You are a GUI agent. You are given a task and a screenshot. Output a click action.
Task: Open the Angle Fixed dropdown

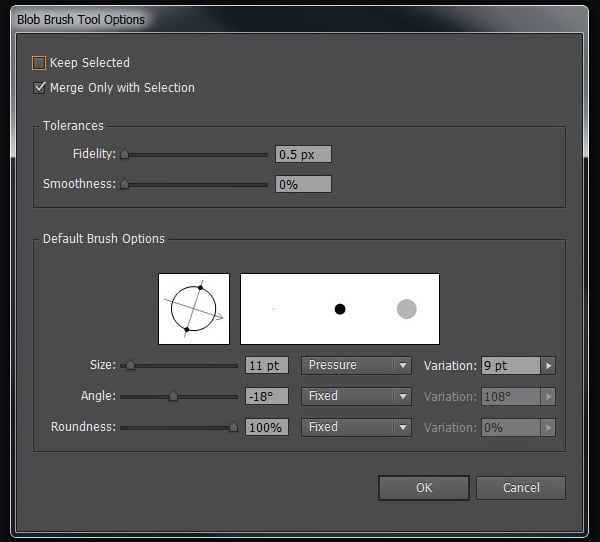[356, 396]
